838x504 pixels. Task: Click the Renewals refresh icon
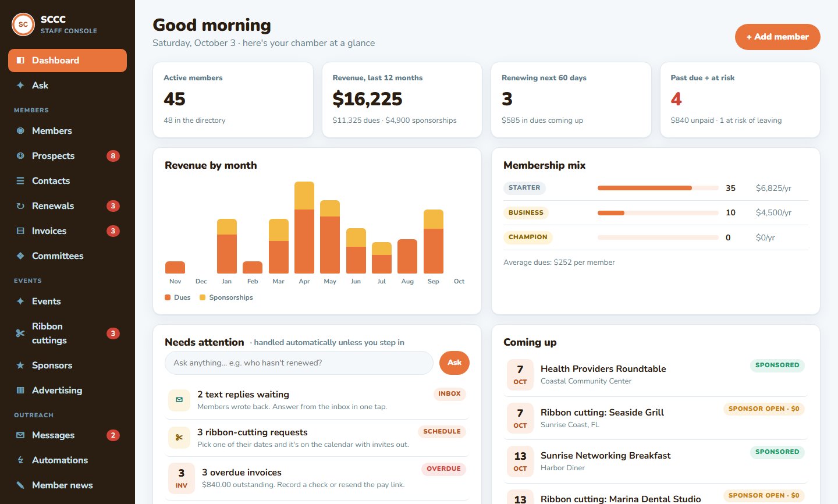click(20, 206)
